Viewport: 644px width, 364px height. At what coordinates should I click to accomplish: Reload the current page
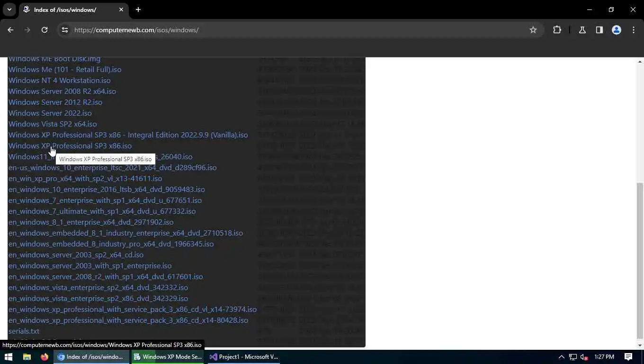(x=45, y=30)
